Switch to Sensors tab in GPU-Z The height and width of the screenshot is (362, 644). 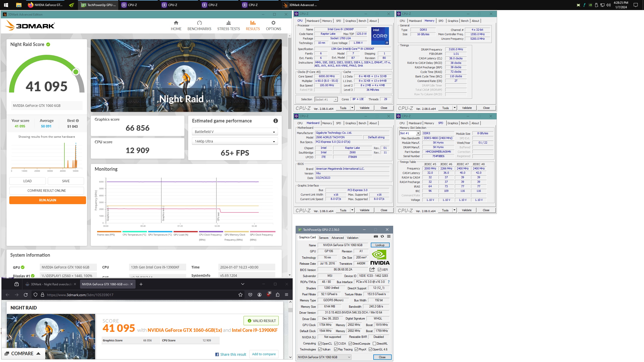324,238
